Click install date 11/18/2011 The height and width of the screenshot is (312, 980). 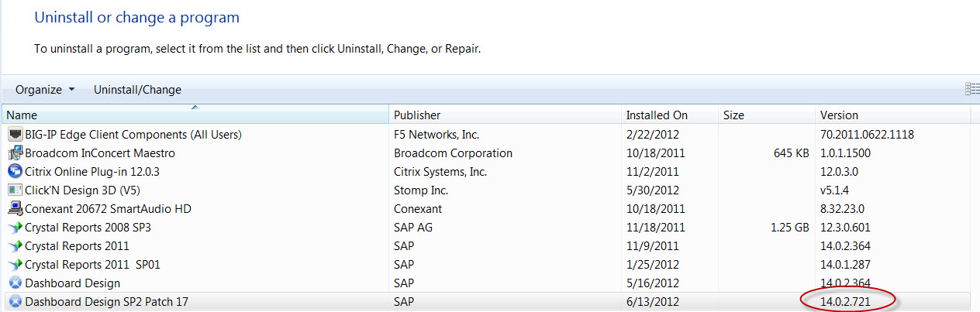[x=656, y=228]
